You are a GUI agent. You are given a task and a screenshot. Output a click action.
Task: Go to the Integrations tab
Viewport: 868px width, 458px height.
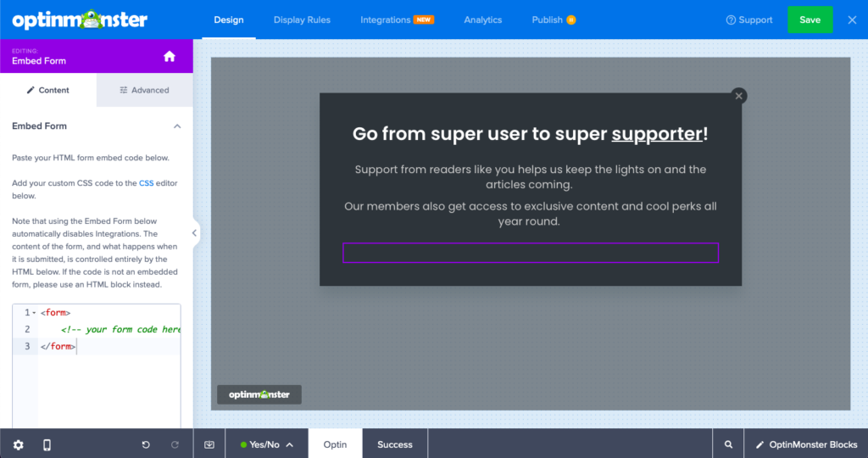coord(397,20)
